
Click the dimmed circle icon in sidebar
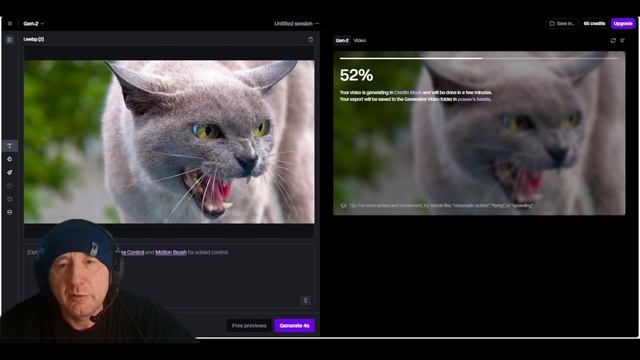coord(10,186)
